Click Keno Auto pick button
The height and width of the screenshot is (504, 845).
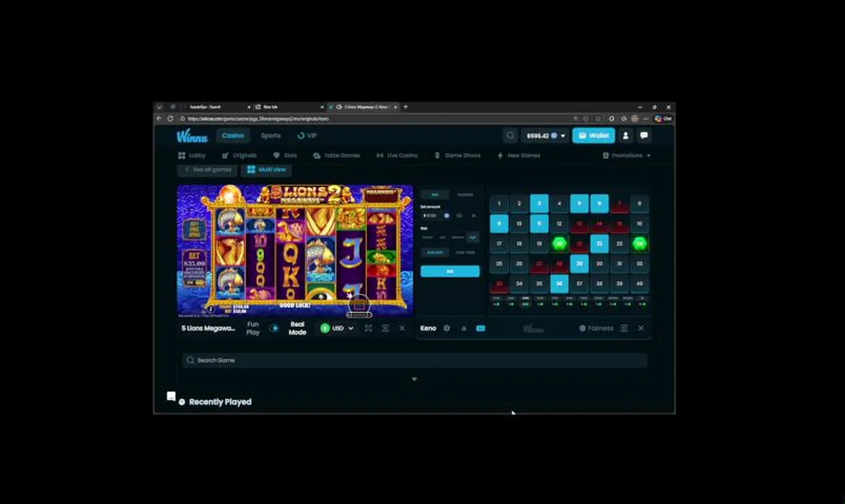click(x=435, y=253)
